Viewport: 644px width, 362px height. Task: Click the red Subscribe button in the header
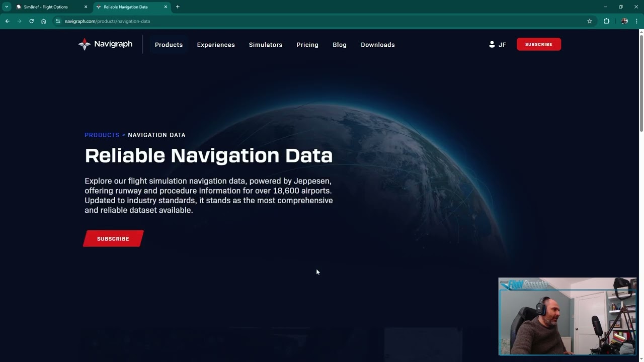point(539,44)
